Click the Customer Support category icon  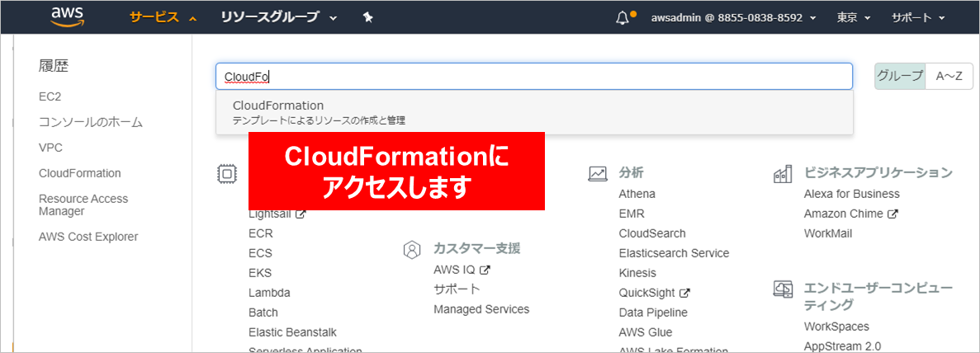coord(412,249)
